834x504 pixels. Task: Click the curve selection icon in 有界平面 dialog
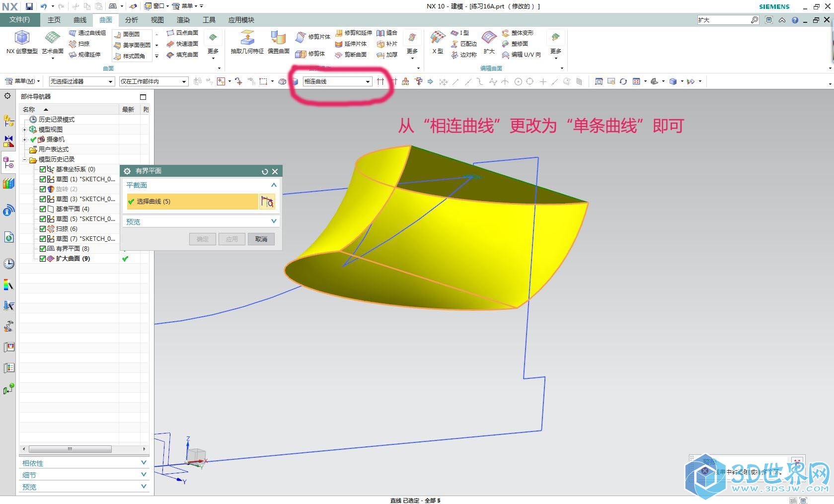pyautogui.click(x=267, y=202)
